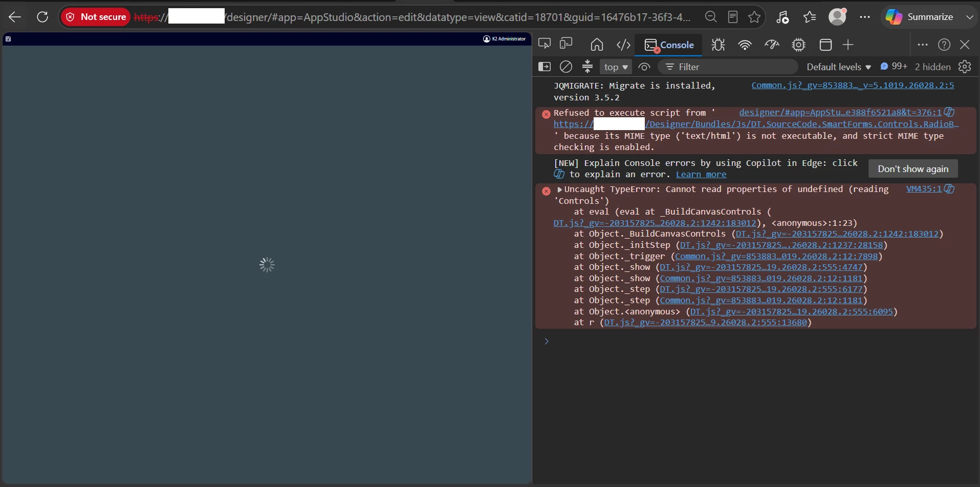This screenshot has height=487, width=980.
Task: Close the DevTools panel
Action: click(x=965, y=45)
